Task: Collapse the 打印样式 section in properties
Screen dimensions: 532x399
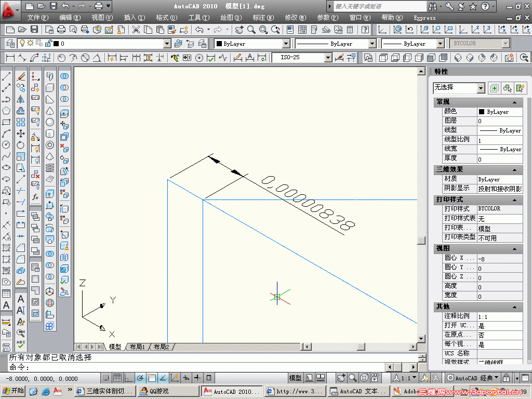Action: (x=515, y=200)
